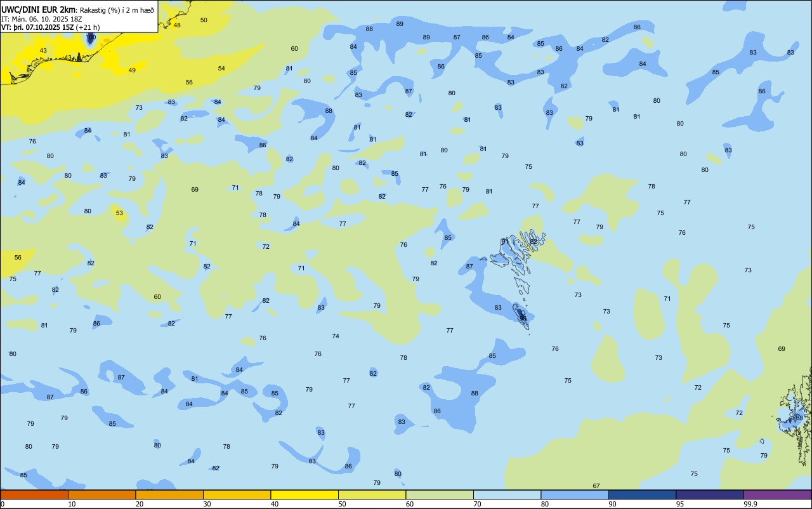The width and height of the screenshot is (812, 509).
Task: Click the humidity value '53' on map
Action: tap(119, 213)
